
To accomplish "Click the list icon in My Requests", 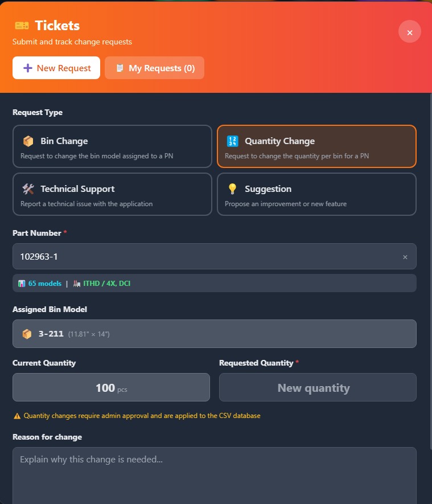I will click(120, 68).
